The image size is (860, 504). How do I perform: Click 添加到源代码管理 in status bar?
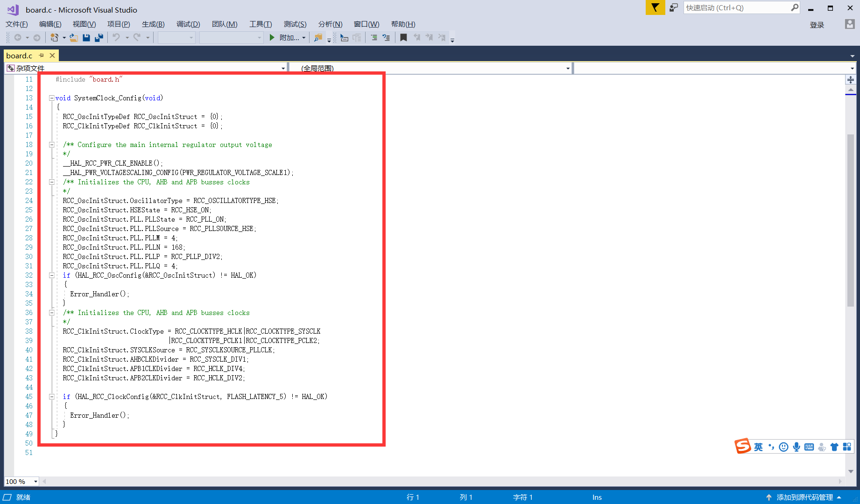tap(804, 497)
